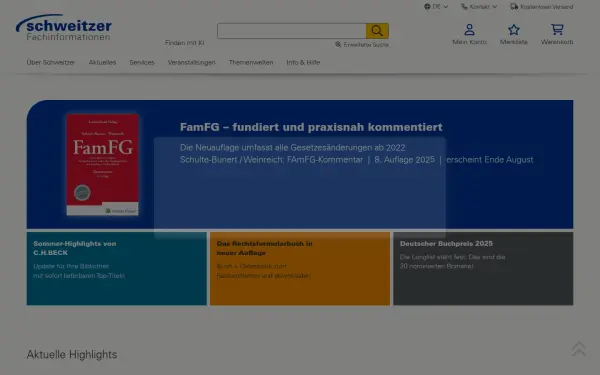Viewport: 600px width, 375px height.
Task: Open the Sommer-Highlights von C.H.BECK tile
Action: click(116, 269)
